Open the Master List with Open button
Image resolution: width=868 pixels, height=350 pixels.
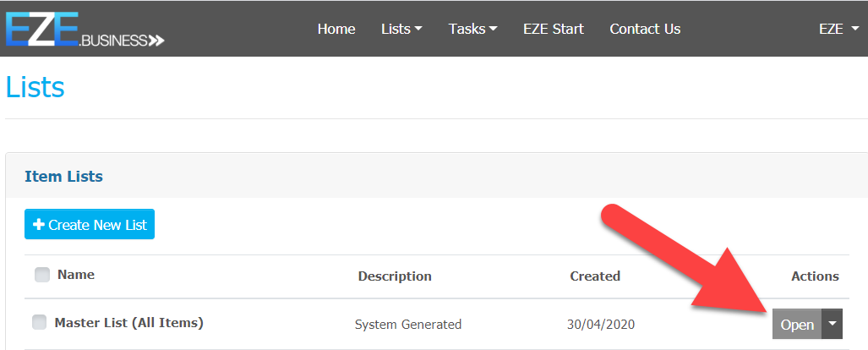coord(797,325)
